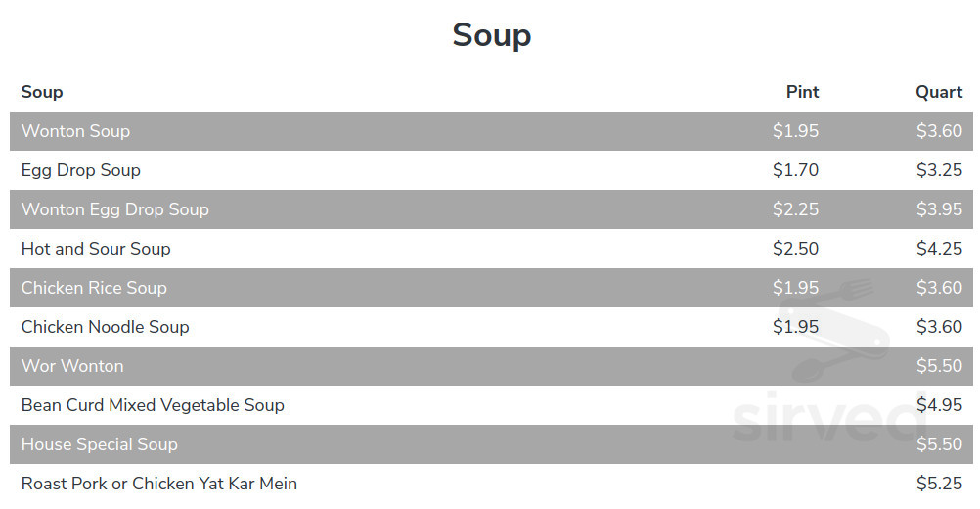Select Chicken Noodle Soup

(x=106, y=327)
